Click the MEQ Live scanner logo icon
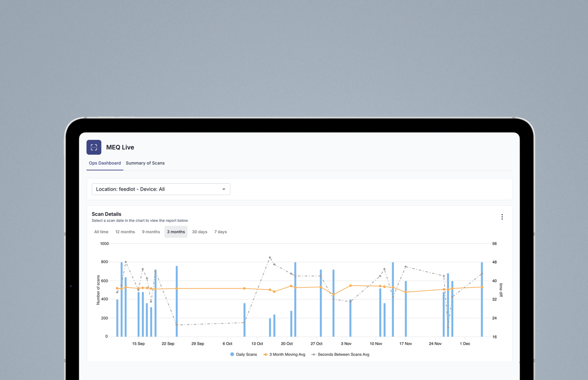 click(94, 147)
